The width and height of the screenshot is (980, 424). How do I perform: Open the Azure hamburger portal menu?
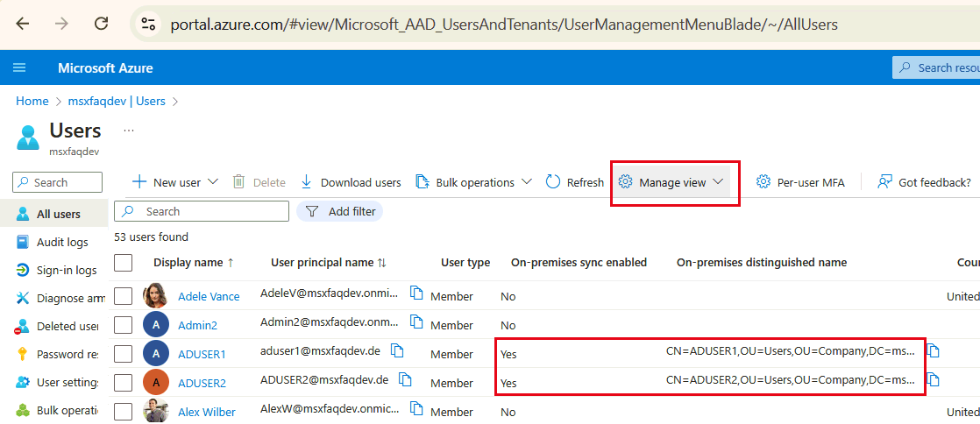(x=19, y=67)
